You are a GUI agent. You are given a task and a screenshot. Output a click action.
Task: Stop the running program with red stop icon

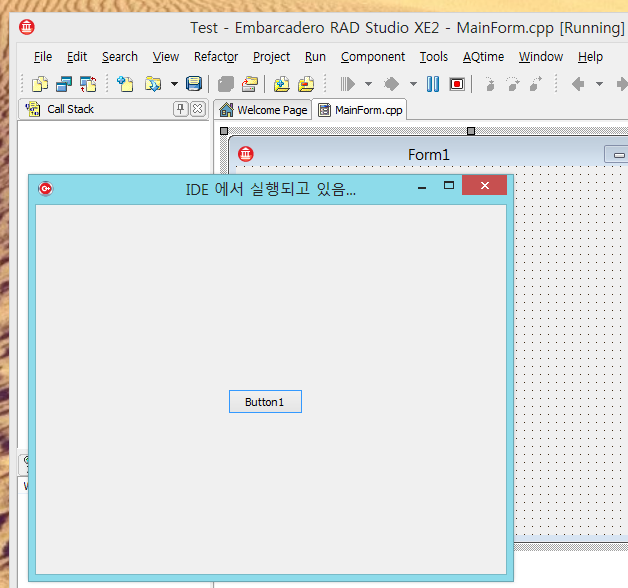457,84
